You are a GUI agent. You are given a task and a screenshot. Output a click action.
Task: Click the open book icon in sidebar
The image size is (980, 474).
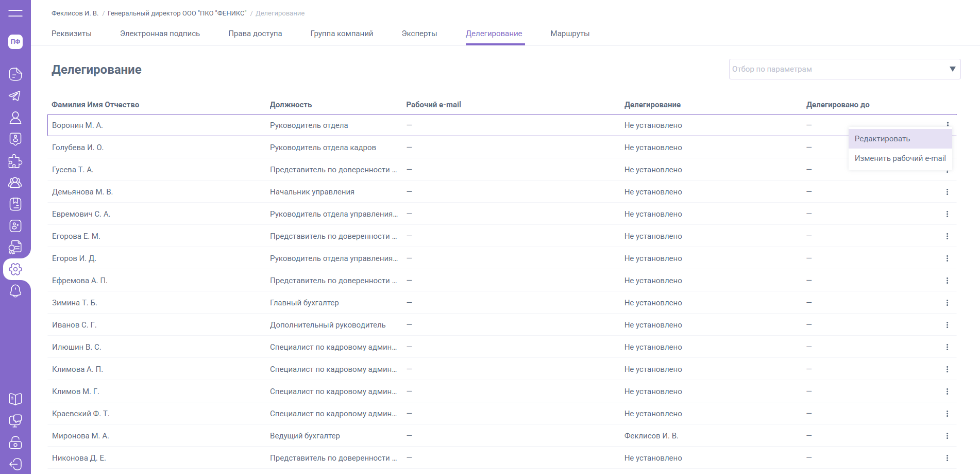(x=15, y=399)
